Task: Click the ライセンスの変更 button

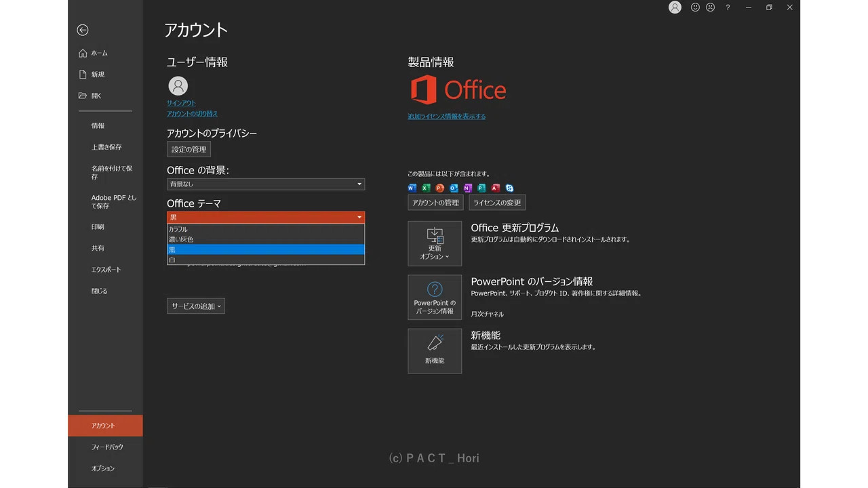Action: [497, 203]
